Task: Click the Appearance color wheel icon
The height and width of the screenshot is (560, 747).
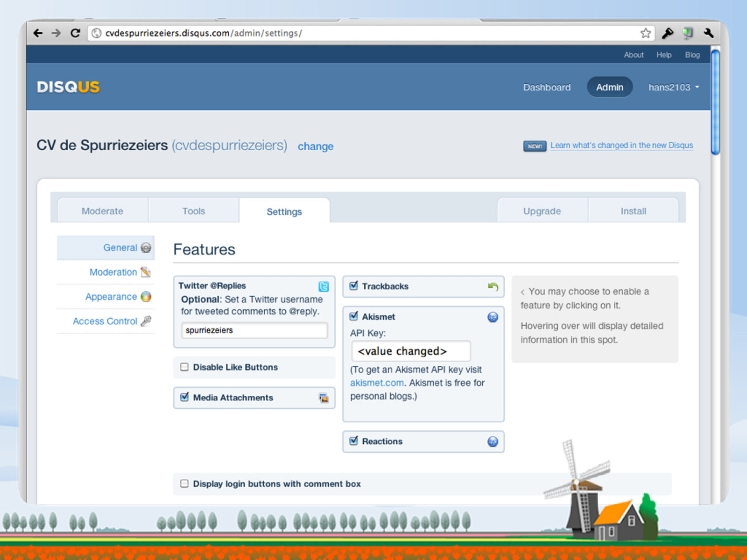Action: 146,296
